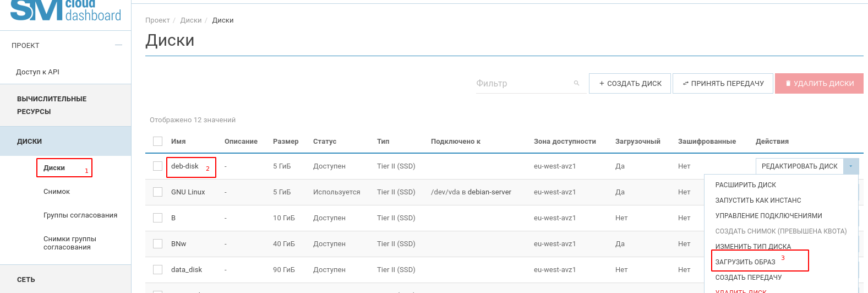Open Доступ к API sidebar item
Screen dimensions: 868x293
coord(37,72)
